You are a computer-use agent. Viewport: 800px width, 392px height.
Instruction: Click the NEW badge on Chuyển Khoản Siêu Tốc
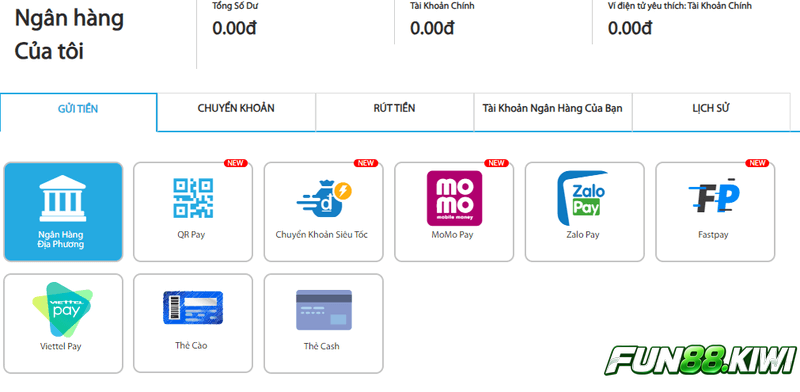[366, 163]
